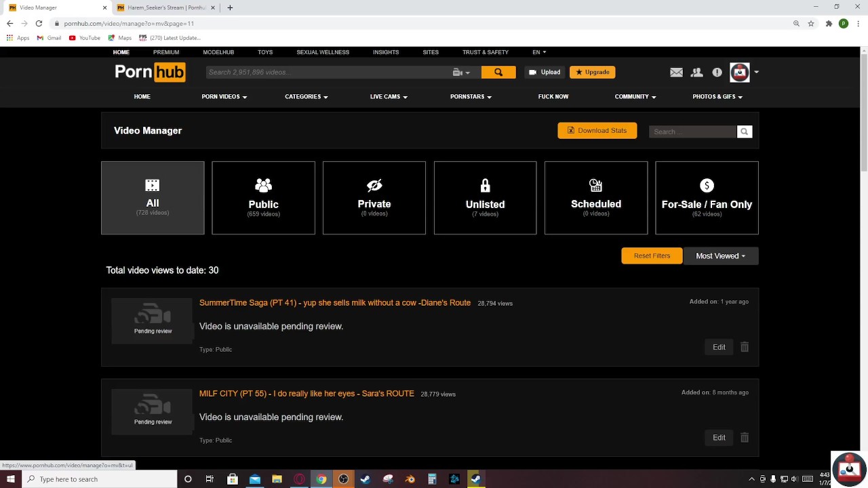The width and height of the screenshot is (868, 488).
Task: Click the Windows Start button
Action: point(11,479)
